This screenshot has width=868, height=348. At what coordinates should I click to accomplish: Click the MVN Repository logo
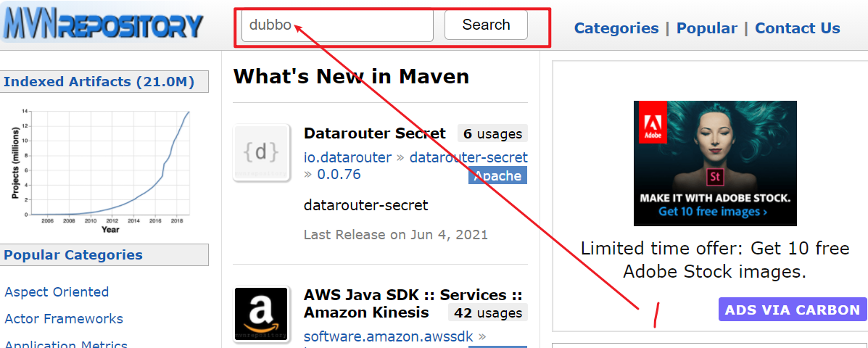103,25
